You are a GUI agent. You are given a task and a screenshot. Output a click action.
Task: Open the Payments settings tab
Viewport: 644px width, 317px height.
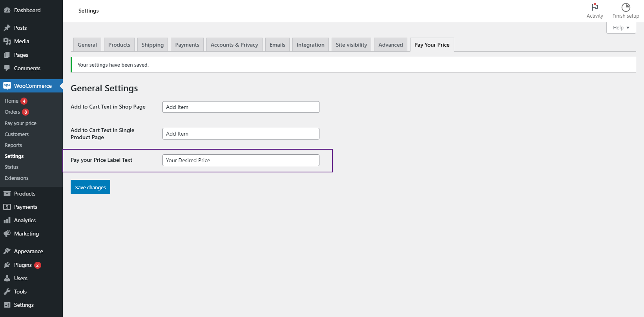tap(187, 45)
